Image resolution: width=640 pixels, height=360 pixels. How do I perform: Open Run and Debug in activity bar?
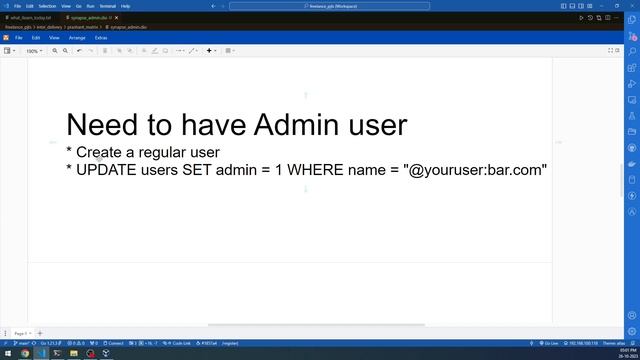click(x=632, y=84)
